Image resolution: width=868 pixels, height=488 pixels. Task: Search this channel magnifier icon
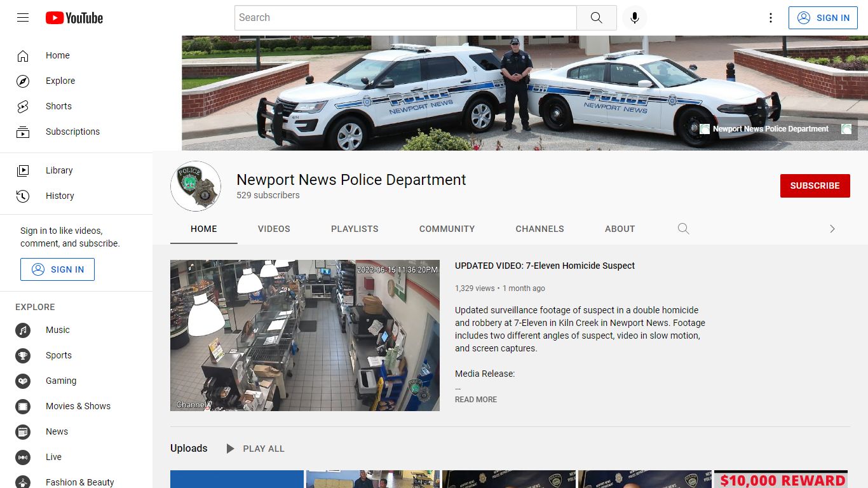(683, 229)
